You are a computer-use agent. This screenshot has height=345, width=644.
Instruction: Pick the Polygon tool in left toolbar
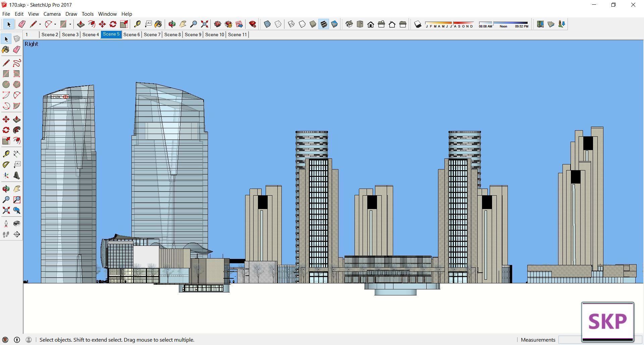click(x=17, y=84)
